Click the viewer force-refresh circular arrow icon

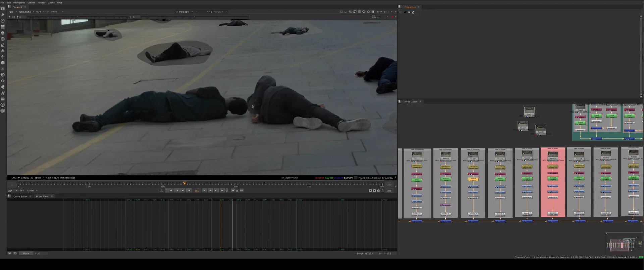pos(364,12)
